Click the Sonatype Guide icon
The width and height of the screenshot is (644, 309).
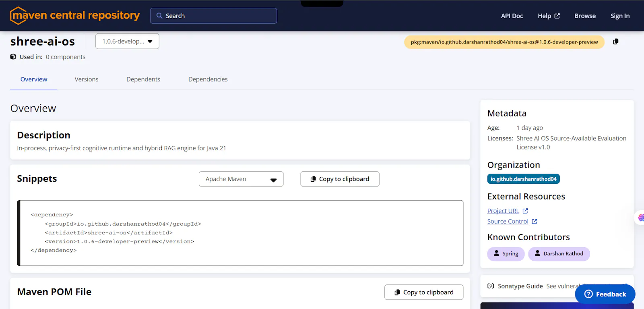click(x=491, y=286)
